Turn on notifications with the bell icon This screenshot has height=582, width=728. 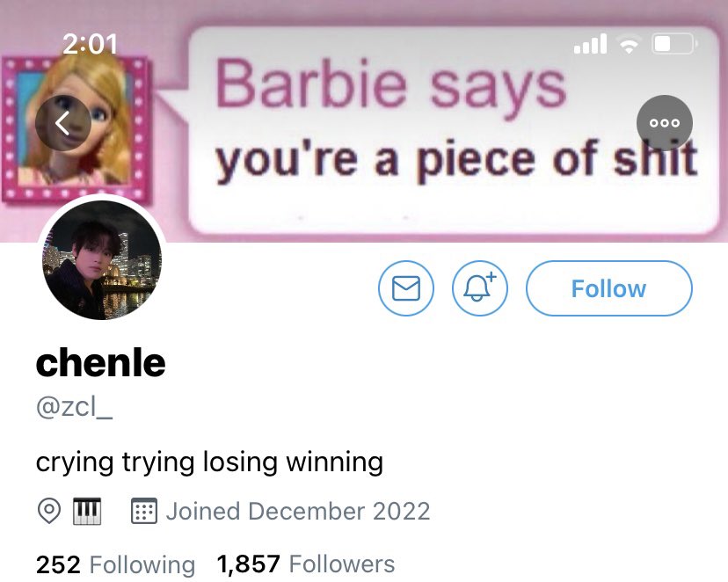click(480, 288)
